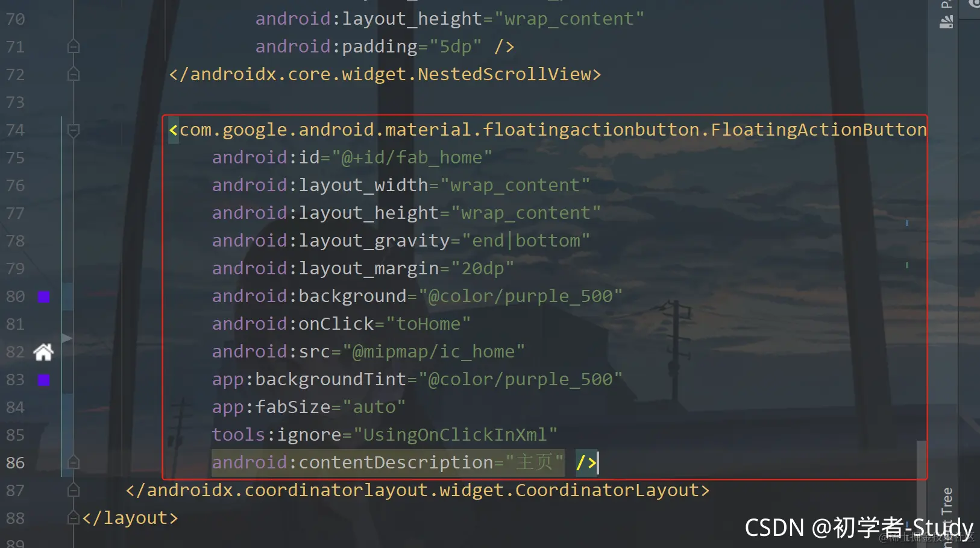Click the android:id attribute name

click(x=266, y=158)
